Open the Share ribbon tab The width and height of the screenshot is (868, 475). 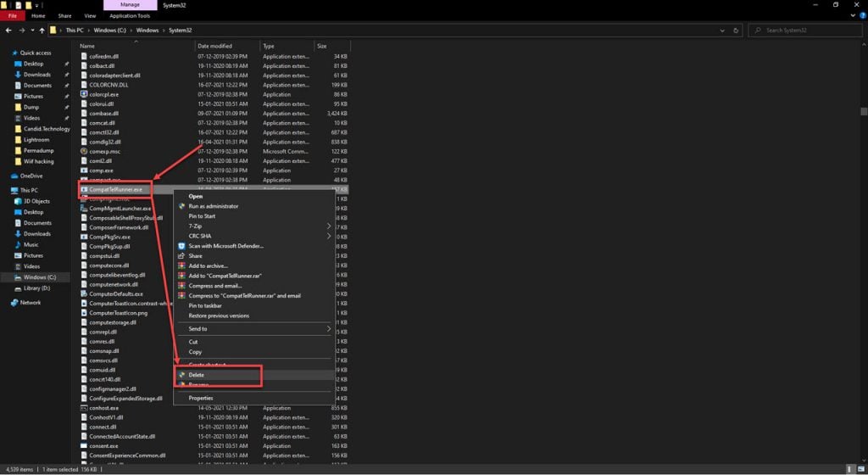click(64, 16)
